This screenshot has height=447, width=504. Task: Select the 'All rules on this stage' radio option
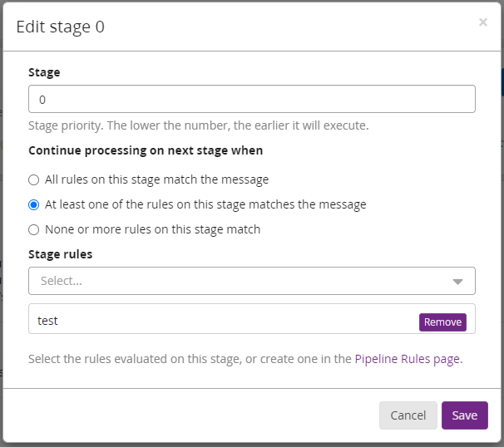tap(34, 179)
